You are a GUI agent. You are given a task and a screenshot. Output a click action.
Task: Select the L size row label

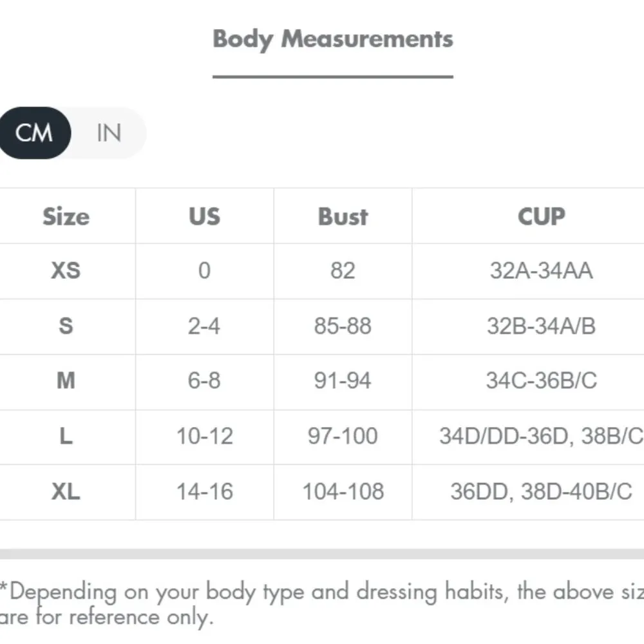point(66,437)
